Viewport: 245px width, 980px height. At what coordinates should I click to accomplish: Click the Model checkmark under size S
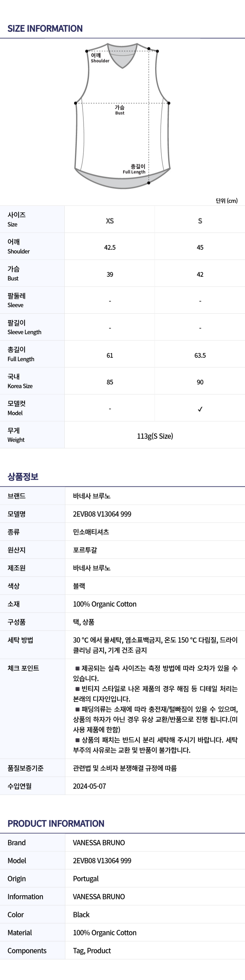(200, 409)
